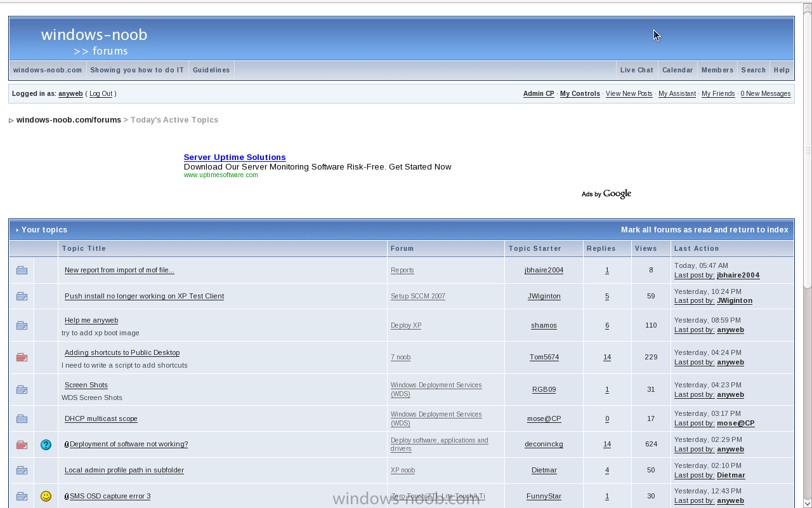Open Help in the navigation bar

pyautogui.click(x=782, y=70)
